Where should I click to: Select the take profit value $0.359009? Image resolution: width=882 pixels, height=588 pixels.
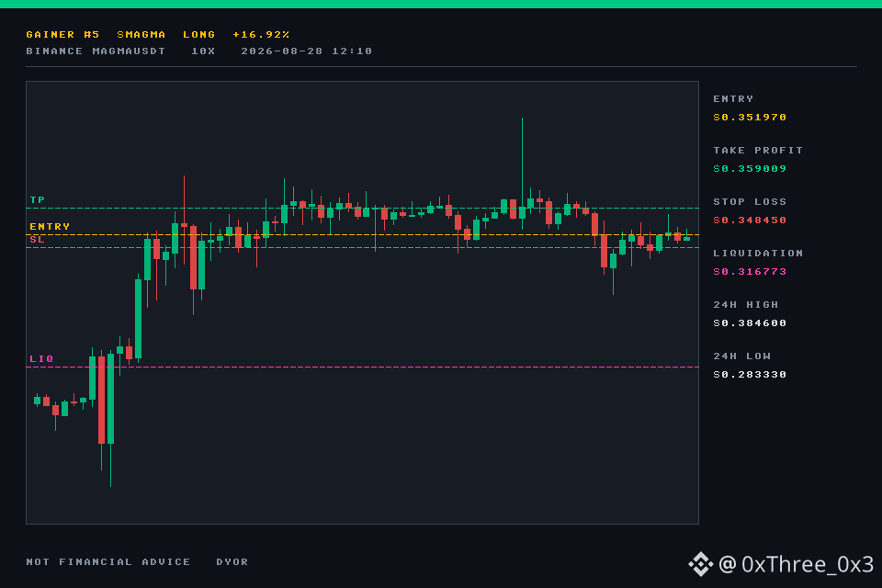coord(750,169)
